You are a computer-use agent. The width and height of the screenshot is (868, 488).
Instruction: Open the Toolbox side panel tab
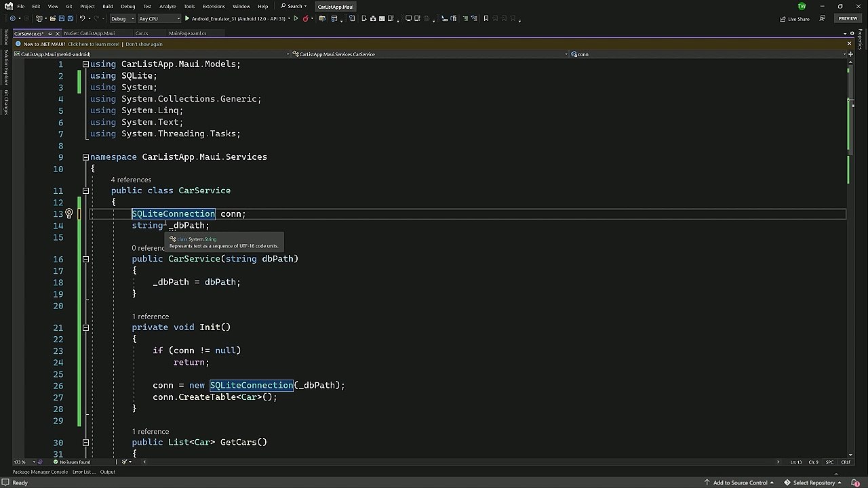click(6, 38)
